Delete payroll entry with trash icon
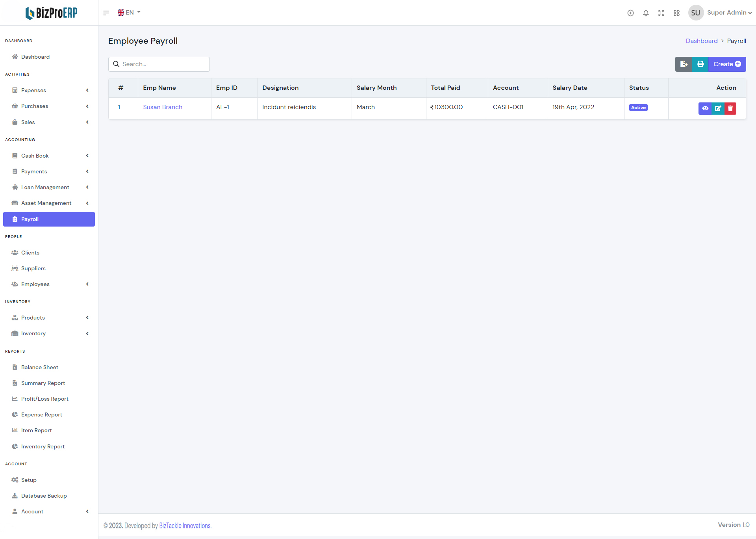 click(730, 108)
